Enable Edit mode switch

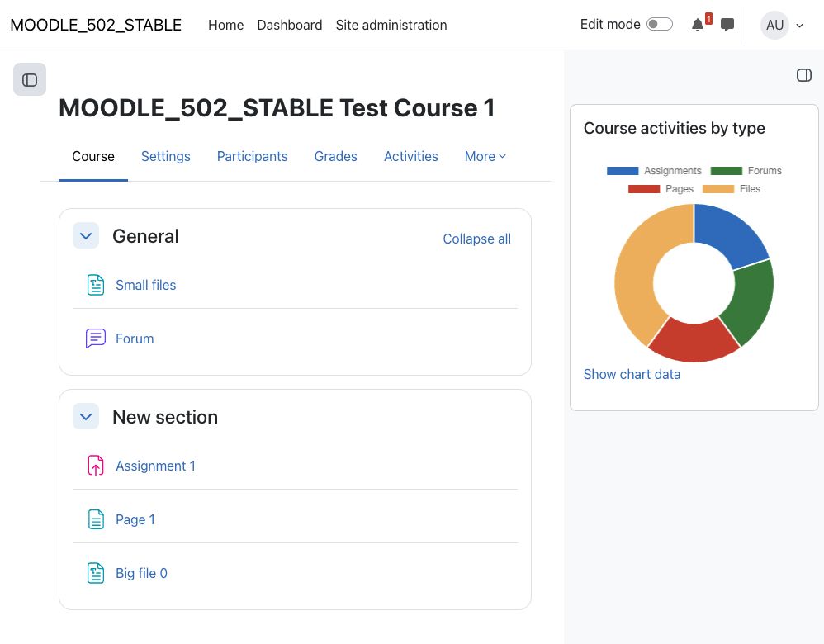pyautogui.click(x=660, y=24)
